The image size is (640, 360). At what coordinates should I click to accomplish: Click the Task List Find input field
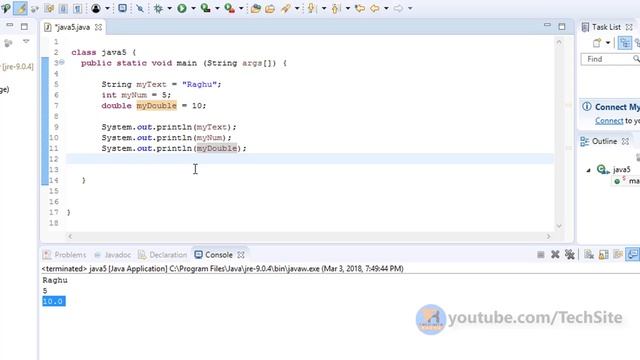point(610,59)
